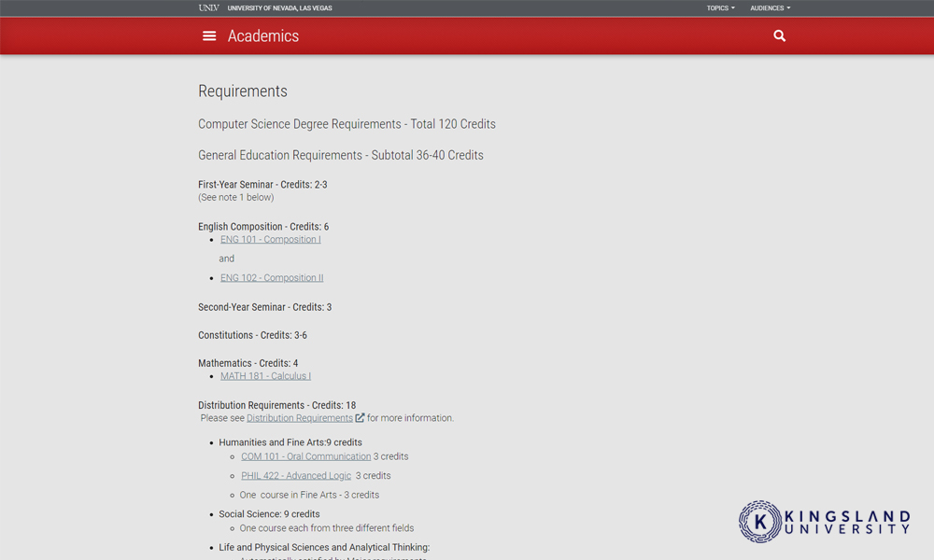934x560 pixels.
Task: Click 'Mathematics - Credits: 4'
Action: [248, 363]
